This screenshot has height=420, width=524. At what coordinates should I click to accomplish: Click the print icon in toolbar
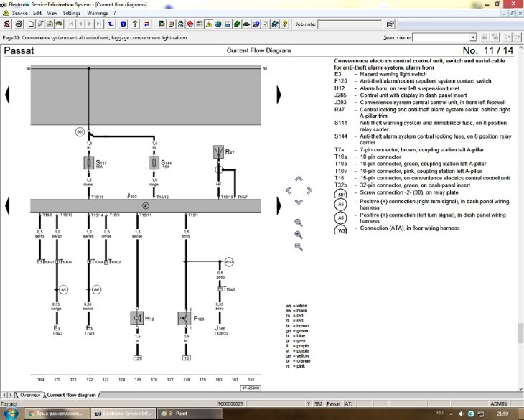[19, 24]
